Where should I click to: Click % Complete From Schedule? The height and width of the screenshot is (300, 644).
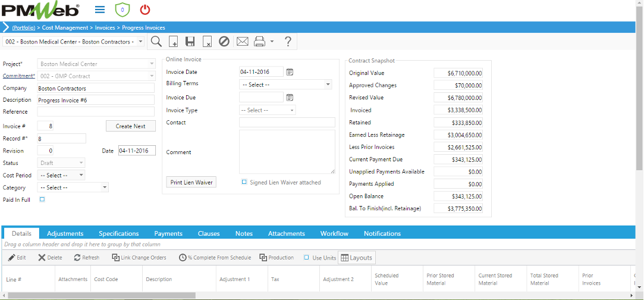pyautogui.click(x=215, y=258)
